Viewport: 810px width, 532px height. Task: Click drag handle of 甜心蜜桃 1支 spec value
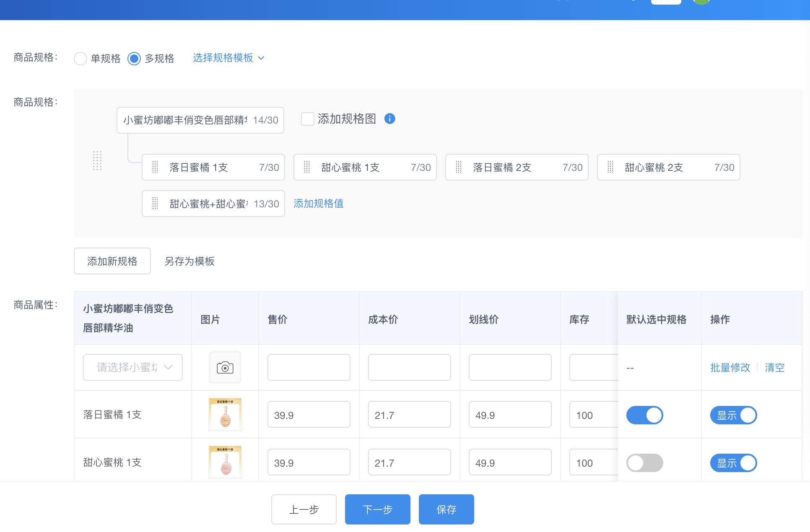307,167
